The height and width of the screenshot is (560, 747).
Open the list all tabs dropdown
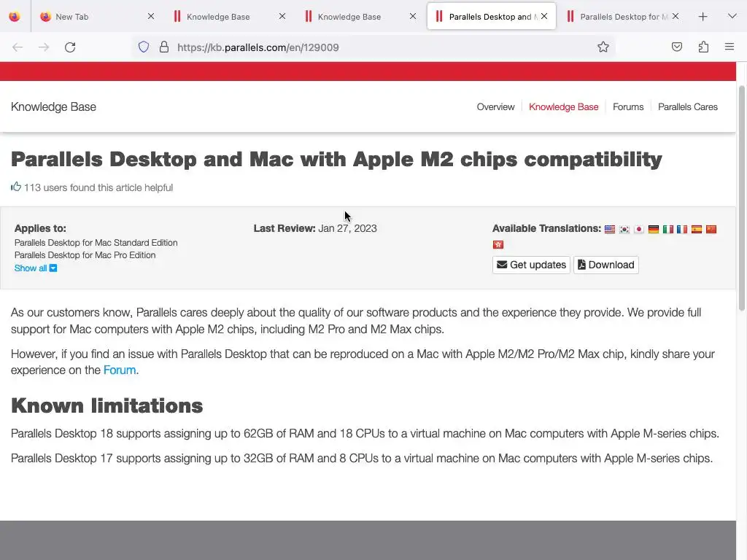[732, 17]
